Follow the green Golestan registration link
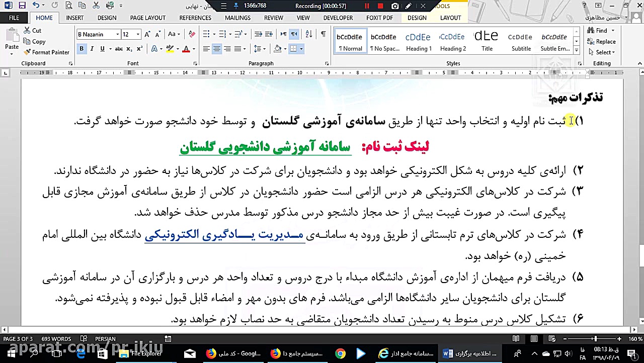 click(x=265, y=147)
